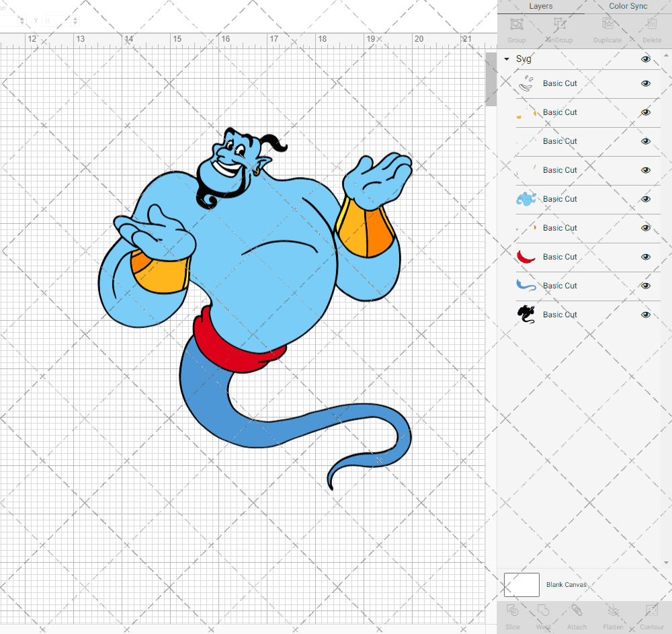Select the white face details layer thumbnail

pos(526,83)
